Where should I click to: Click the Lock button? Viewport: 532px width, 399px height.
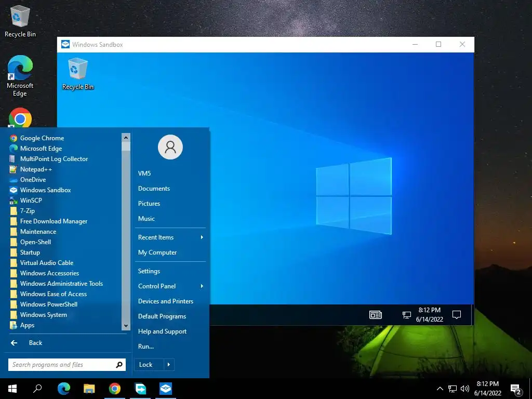coord(149,365)
